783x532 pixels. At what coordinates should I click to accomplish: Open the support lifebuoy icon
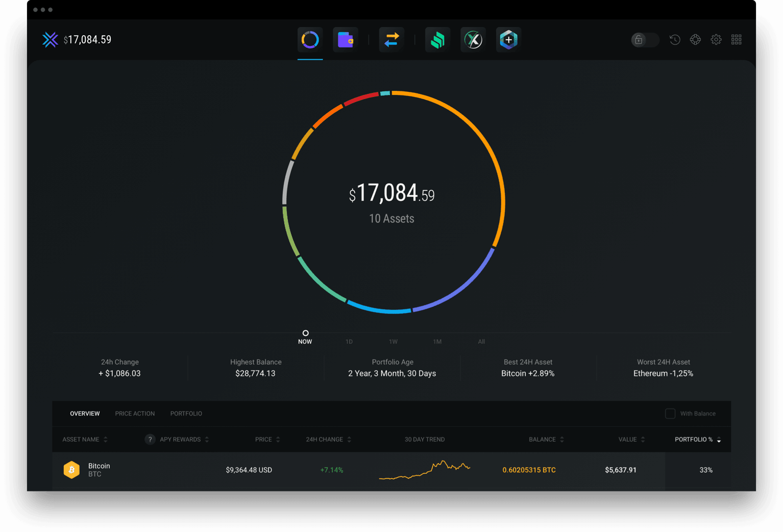tap(695, 39)
